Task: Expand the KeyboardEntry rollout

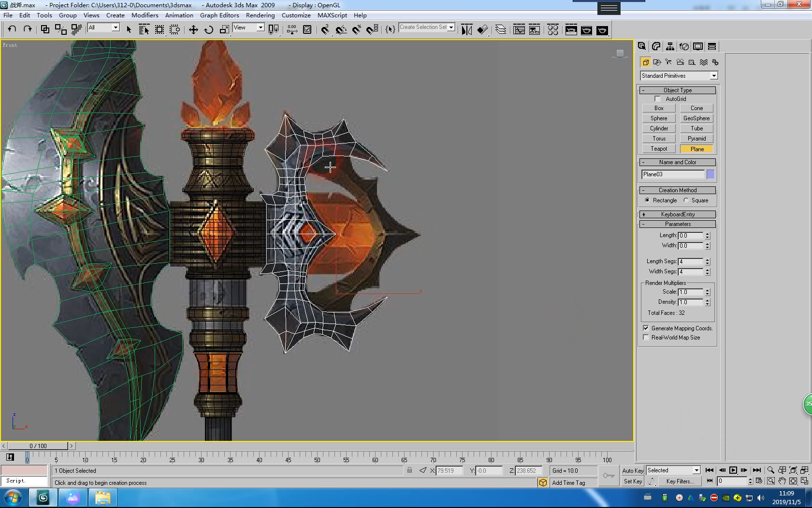Action: tap(678, 214)
